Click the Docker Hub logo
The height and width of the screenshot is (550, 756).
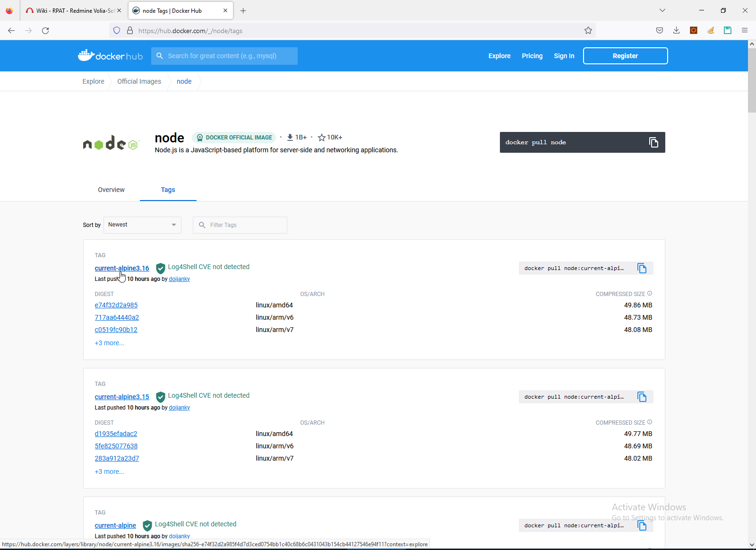click(x=110, y=56)
